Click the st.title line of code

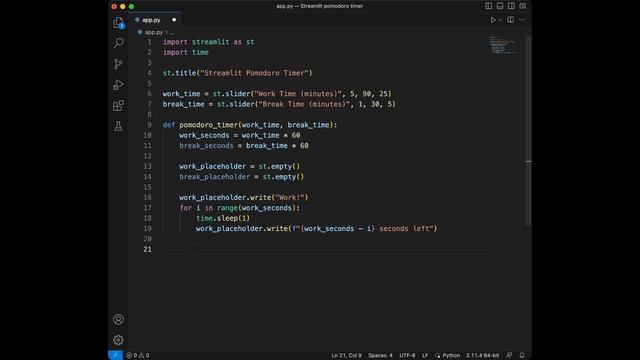coord(237,73)
